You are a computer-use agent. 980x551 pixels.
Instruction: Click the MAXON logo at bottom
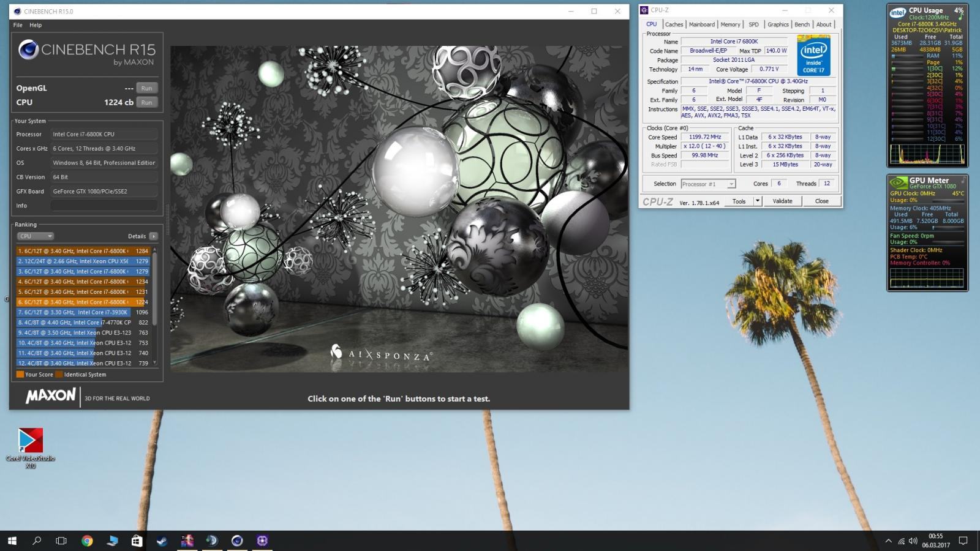50,396
